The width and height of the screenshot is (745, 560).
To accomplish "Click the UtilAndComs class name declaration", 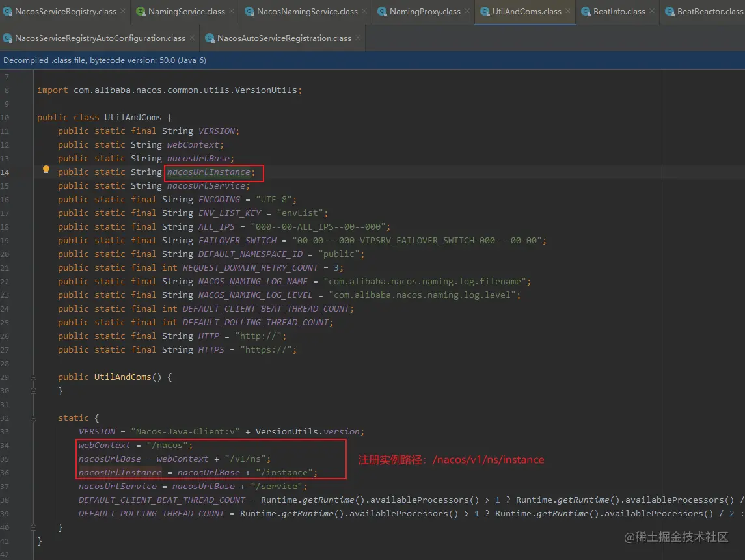I will click(x=133, y=117).
